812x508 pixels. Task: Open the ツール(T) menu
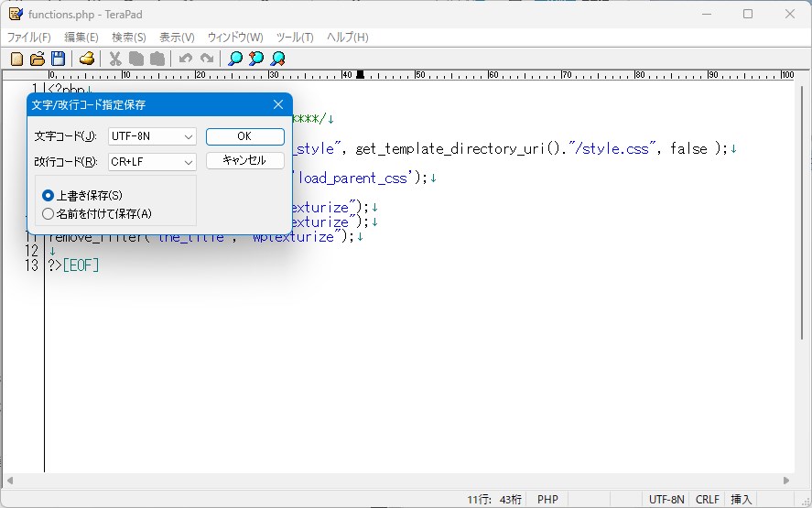point(295,38)
